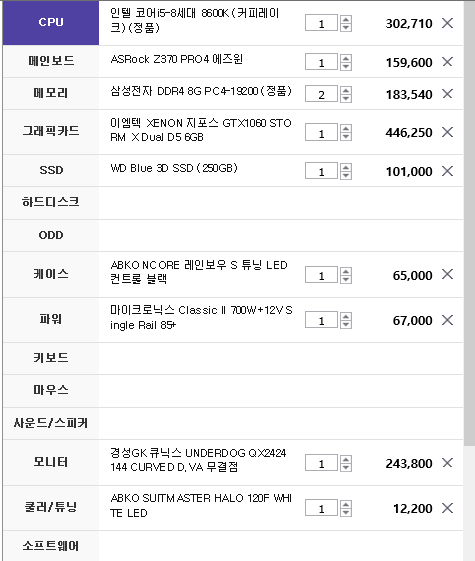Delete the ABKO NCORE case item
475x561 pixels.
(447, 275)
